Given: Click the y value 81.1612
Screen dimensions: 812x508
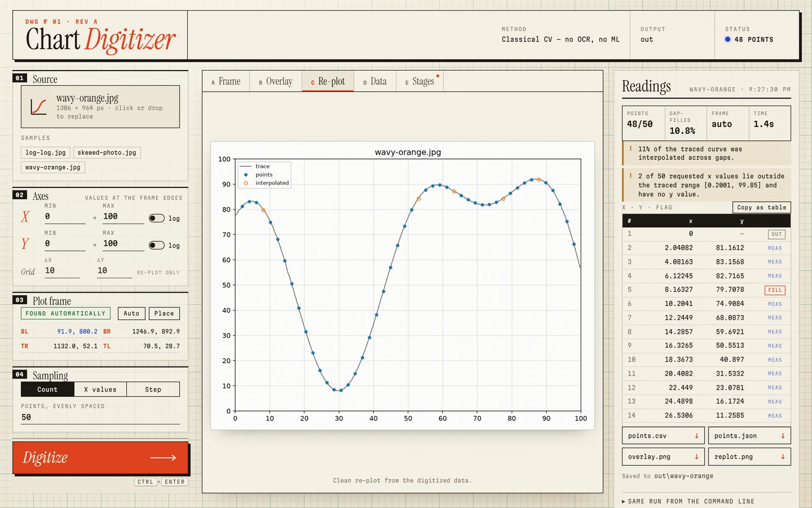Looking at the screenshot, I should 730,248.
